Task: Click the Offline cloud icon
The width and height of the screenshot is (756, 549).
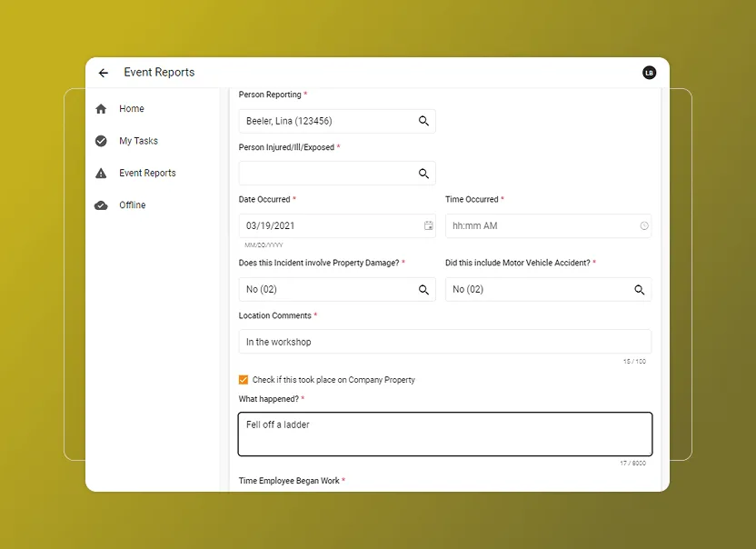Action: pyautogui.click(x=102, y=205)
